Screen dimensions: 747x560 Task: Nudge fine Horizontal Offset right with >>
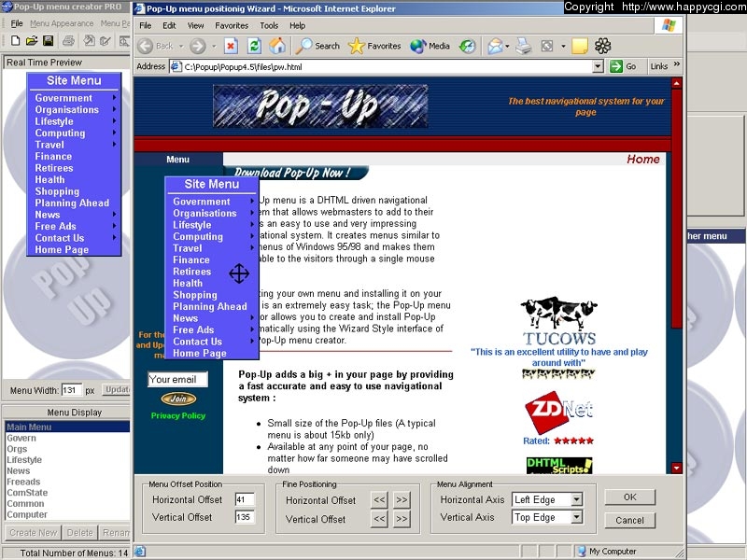pyautogui.click(x=402, y=500)
